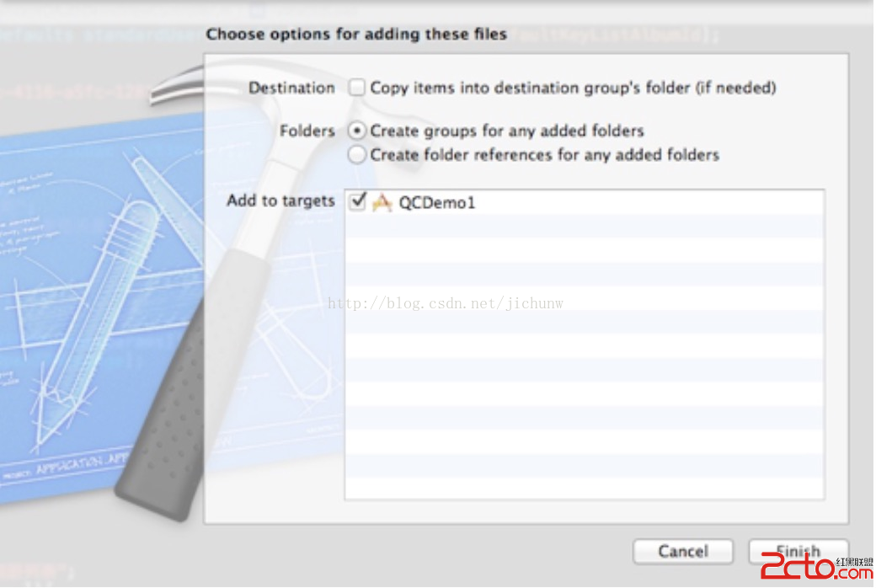
Task: Click the "Choose options for adding these files" heading
Action: click(356, 35)
